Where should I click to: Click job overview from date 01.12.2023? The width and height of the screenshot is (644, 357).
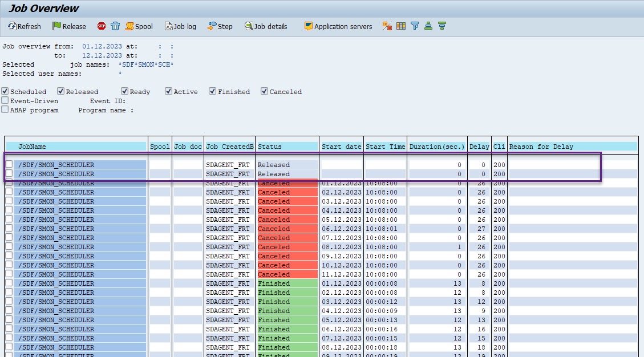tap(102, 46)
